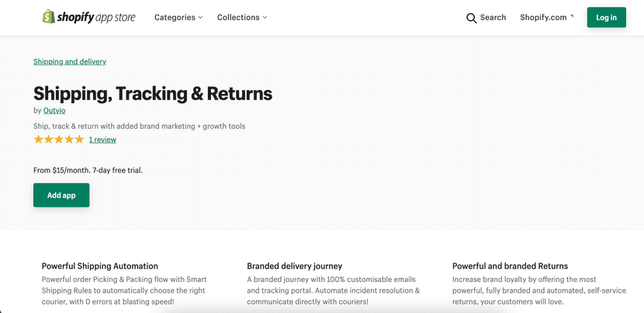Image resolution: width=644 pixels, height=313 pixels.
Task: Click the first gold star
Action: pyautogui.click(x=39, y=140)
